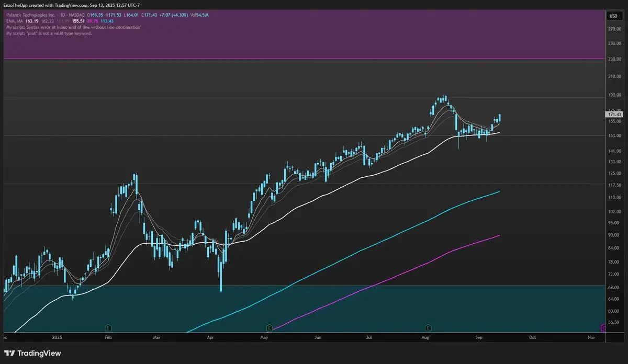This screenshot has height=364, width=628.
Task: Click the earnings marker above Aug
Action: pyautogui.click(x=428, y=327)
